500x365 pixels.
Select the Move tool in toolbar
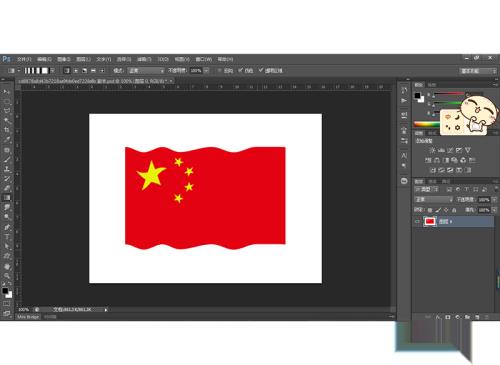[x=7, y=91]
